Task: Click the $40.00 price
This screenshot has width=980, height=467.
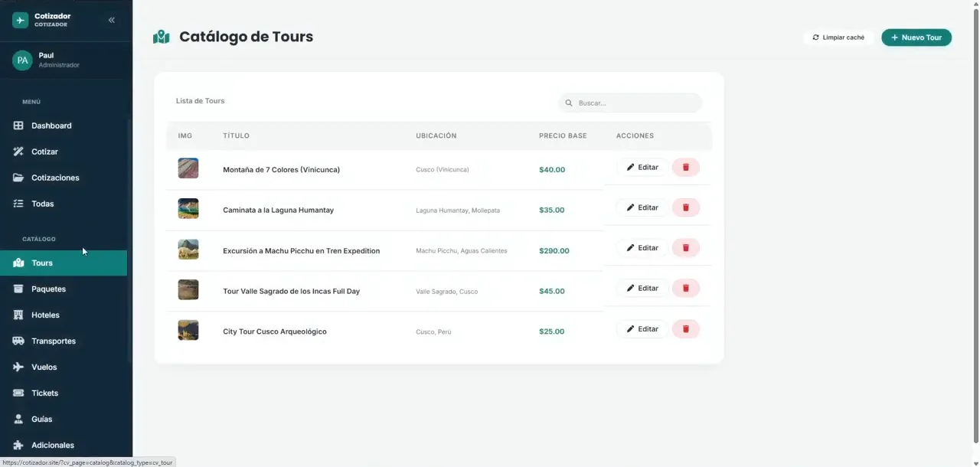Action: (x=552, y=170)
